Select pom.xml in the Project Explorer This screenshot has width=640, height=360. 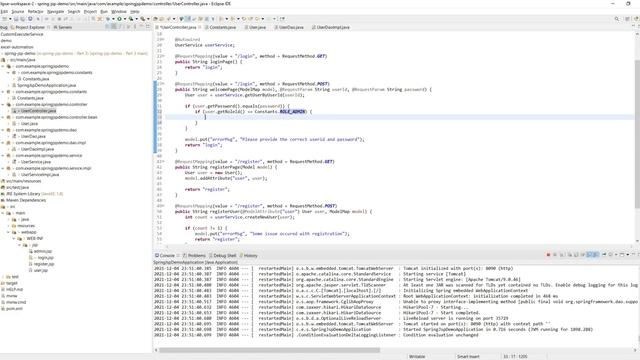(14, 309)
